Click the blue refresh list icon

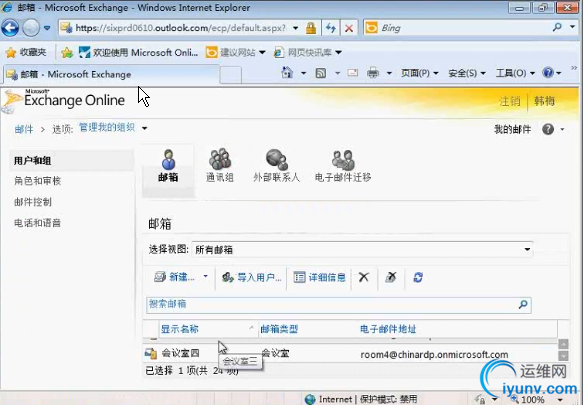418,277
